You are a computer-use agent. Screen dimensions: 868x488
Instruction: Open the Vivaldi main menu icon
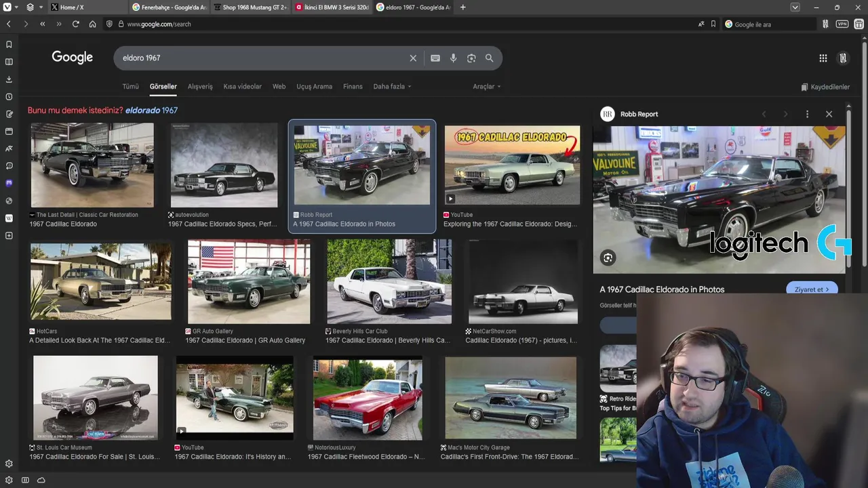coord(7,7)
